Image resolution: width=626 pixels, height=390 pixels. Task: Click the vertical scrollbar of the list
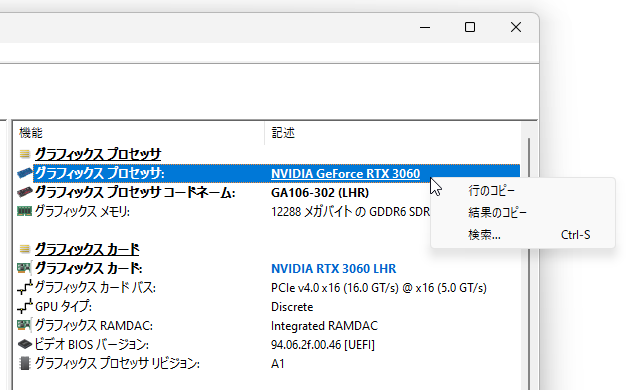pos(529,255)
